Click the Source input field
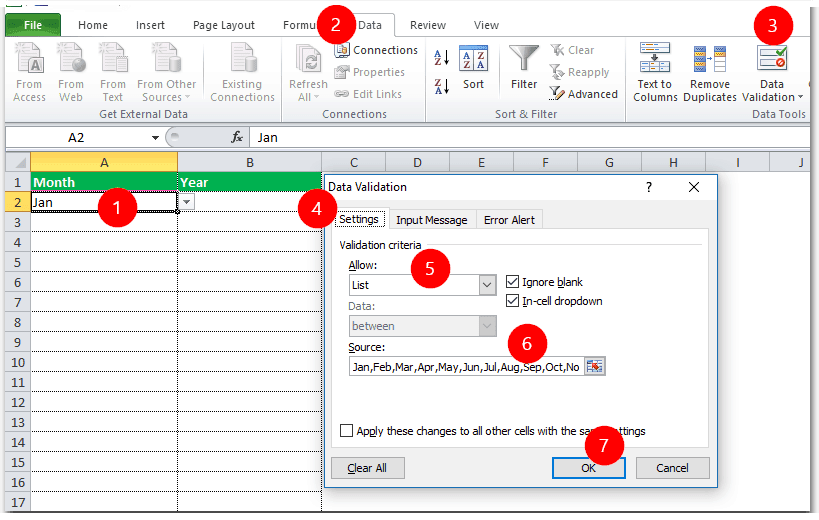This screenshot has height=520, width=819. pos(465,367)
